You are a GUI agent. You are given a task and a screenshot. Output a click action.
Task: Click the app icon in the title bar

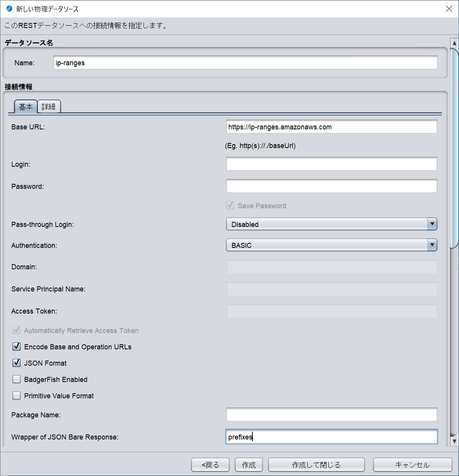coord(9,9)
